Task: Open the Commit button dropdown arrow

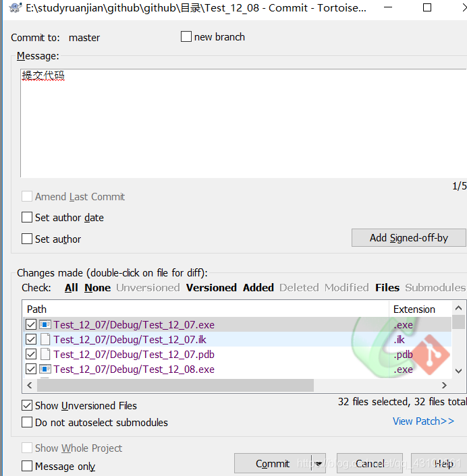Action: pyautogui.click(x=319, y=464)
